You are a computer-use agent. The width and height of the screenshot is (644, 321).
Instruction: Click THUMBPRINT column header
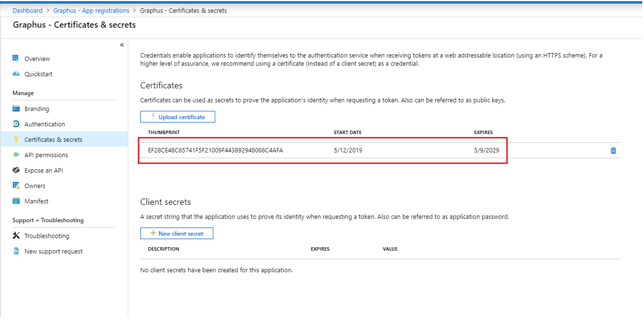tap(164, 132)
